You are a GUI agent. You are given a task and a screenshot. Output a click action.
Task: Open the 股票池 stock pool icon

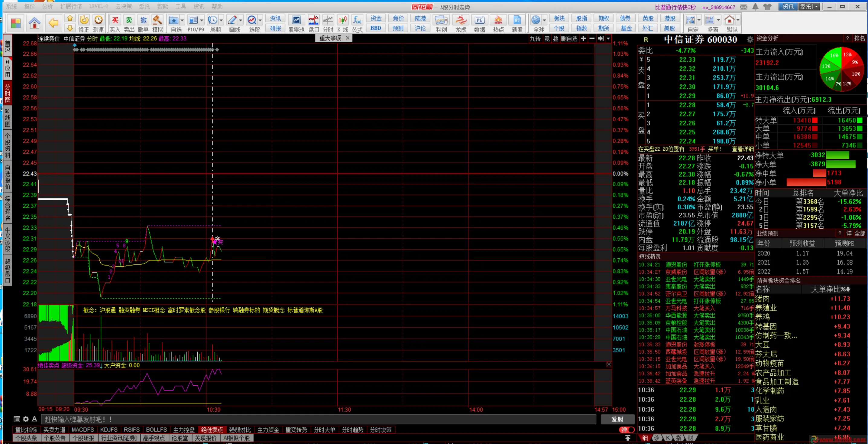296,23
